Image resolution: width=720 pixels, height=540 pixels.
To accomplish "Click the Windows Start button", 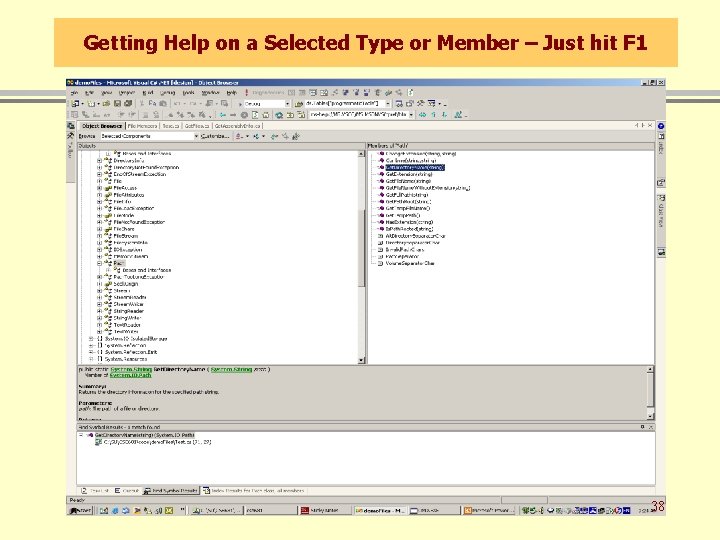I will click(80, 510).
